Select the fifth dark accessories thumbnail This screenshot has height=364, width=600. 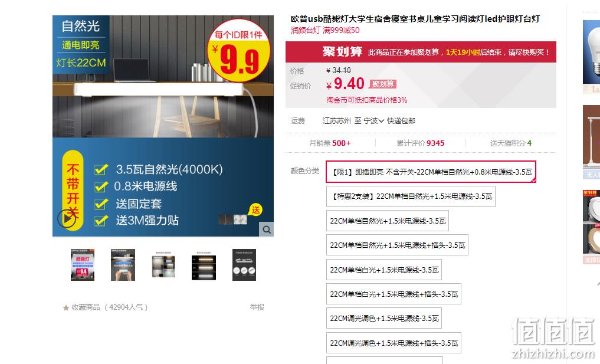[244, 265]
